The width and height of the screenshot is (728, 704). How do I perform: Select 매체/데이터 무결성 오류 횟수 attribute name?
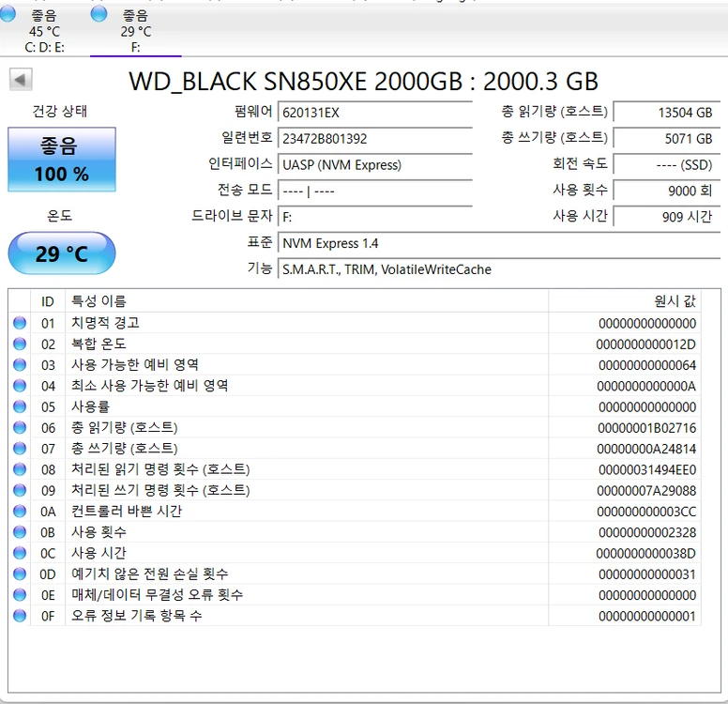pos(157,595)
